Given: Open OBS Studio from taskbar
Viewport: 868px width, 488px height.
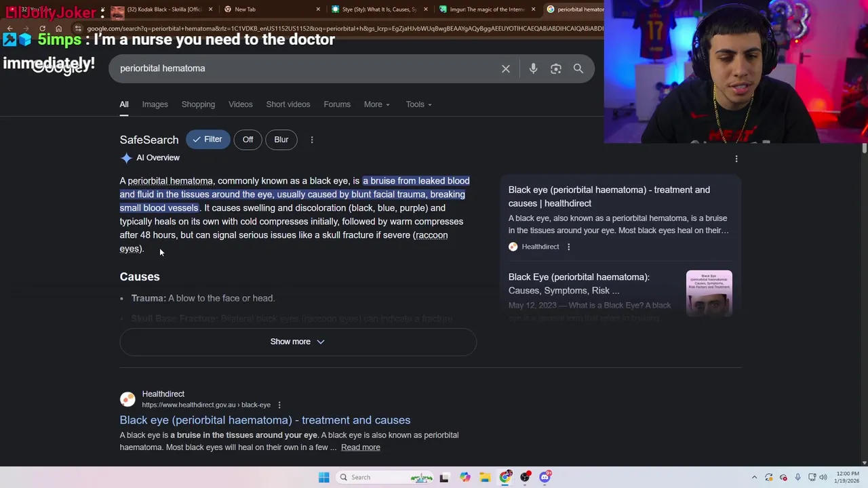Looking at the screenshot, I should tap(525, 477).
